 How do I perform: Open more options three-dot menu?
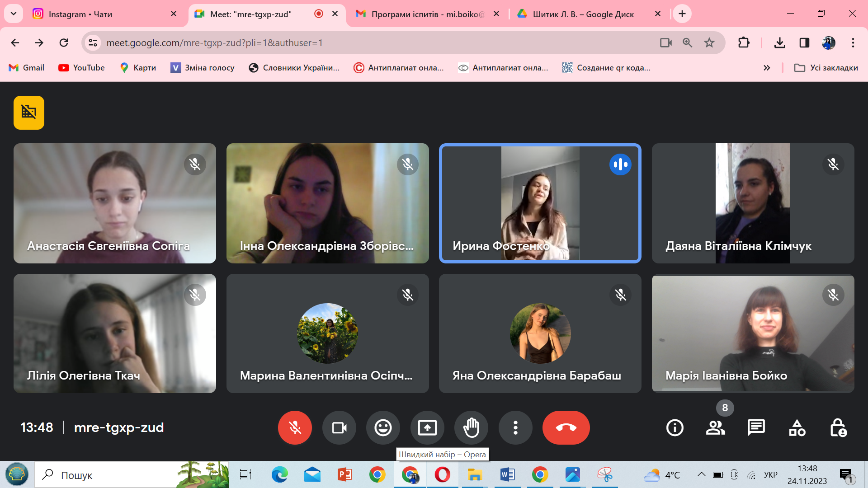pos(515,427)
